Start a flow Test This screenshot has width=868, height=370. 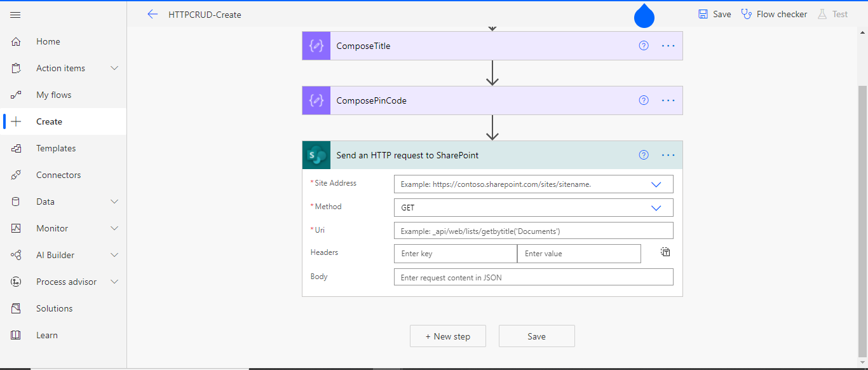point(832,13)
